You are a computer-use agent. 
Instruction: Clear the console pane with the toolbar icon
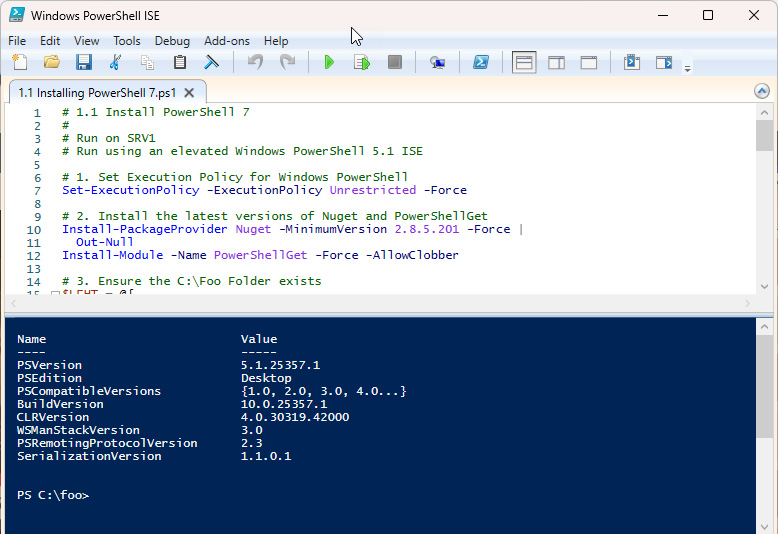[x=211, y=63]
